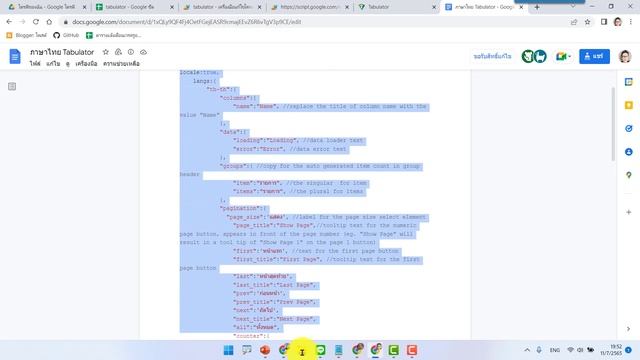Switch to the tabulator Google Sheets tab

coord(134,7)
